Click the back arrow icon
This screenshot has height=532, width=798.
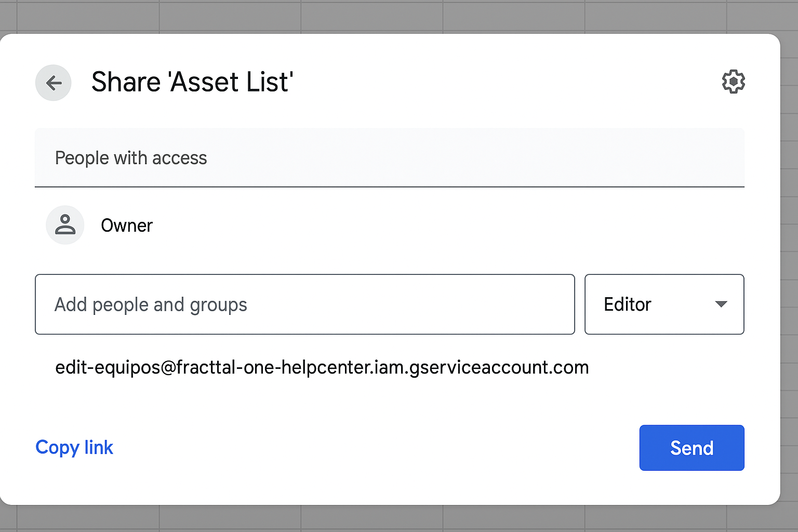pyautogui.click(x=54, y=83)
